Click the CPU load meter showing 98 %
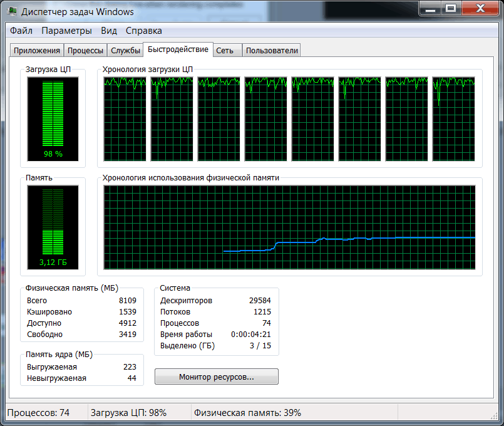The height and width of the screenshot is (426, 504). 53,119
